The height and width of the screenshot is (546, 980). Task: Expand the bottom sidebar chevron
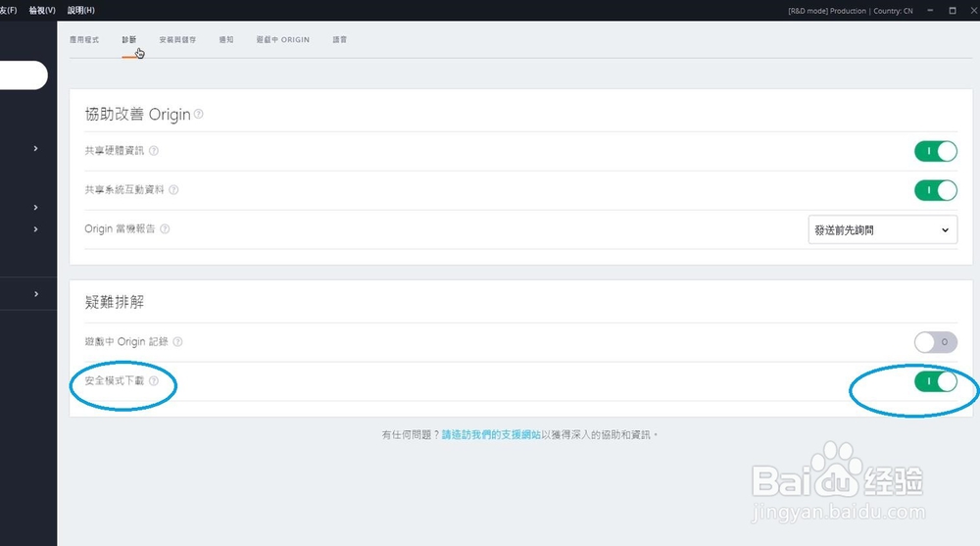pyautogui.click(x=36, y=294)
